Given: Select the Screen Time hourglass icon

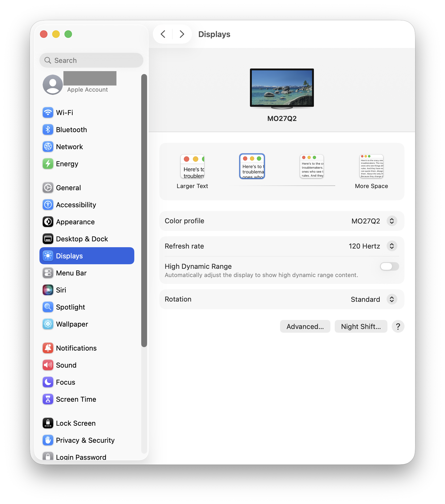Looking at the screenshot, I should click(48, 399).
